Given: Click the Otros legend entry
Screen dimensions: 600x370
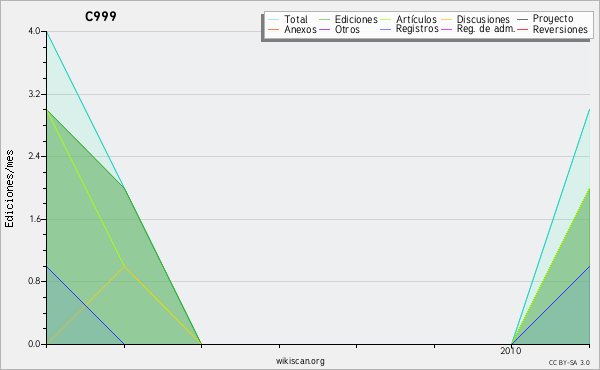Looking at the screenshot, I should pyautogui.click(x=347, y=29).
